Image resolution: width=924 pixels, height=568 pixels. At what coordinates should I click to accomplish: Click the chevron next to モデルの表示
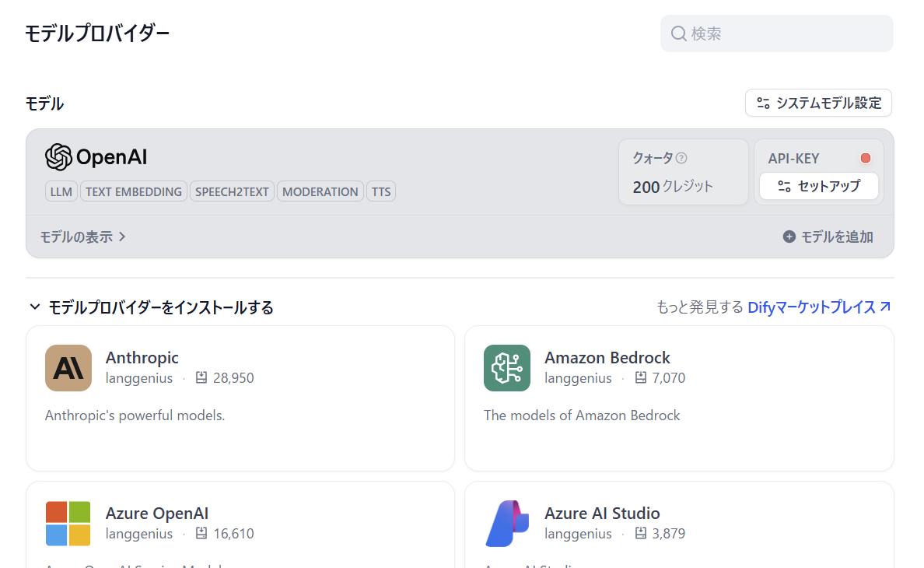(x=122, y=237)
